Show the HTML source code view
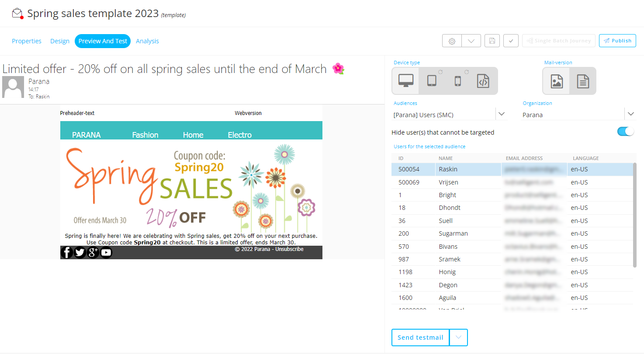 483,81
